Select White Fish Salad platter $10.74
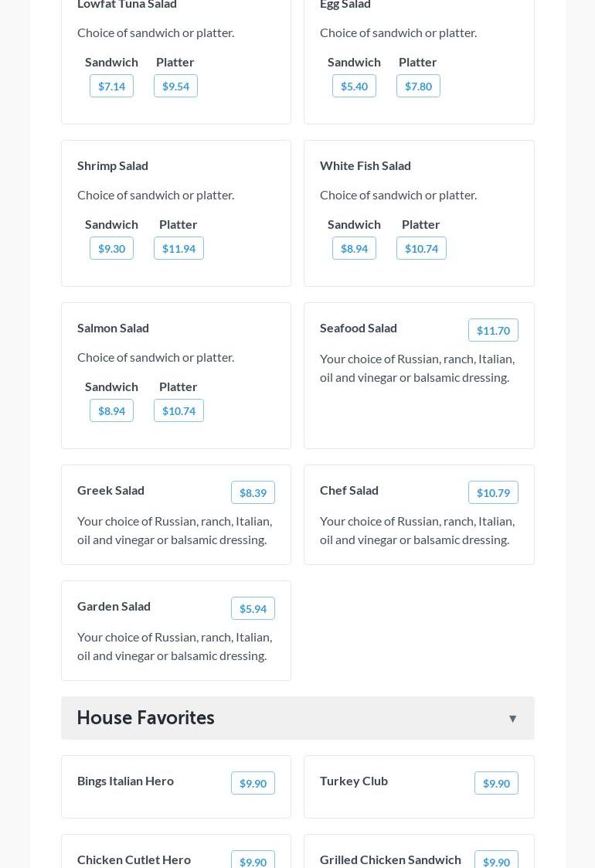The width and height of the screenshot is (595, 868). point(421,248)
